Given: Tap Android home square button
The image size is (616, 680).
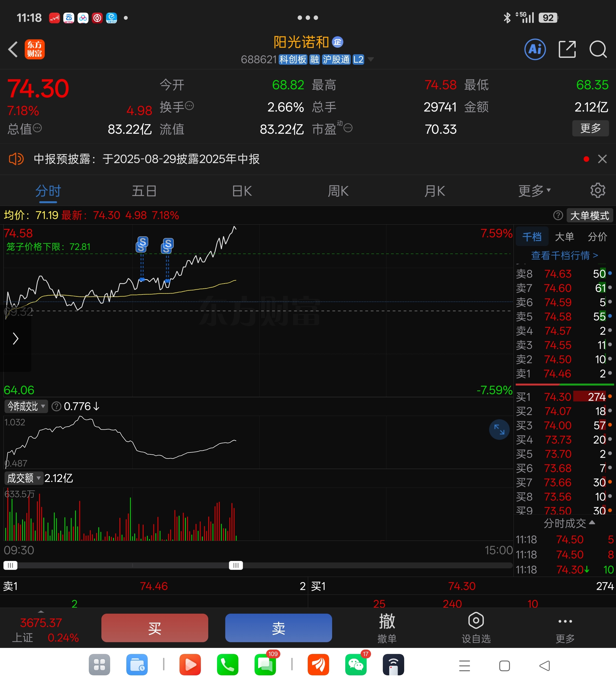Looking at the screenshot, I should pos(504,665).
